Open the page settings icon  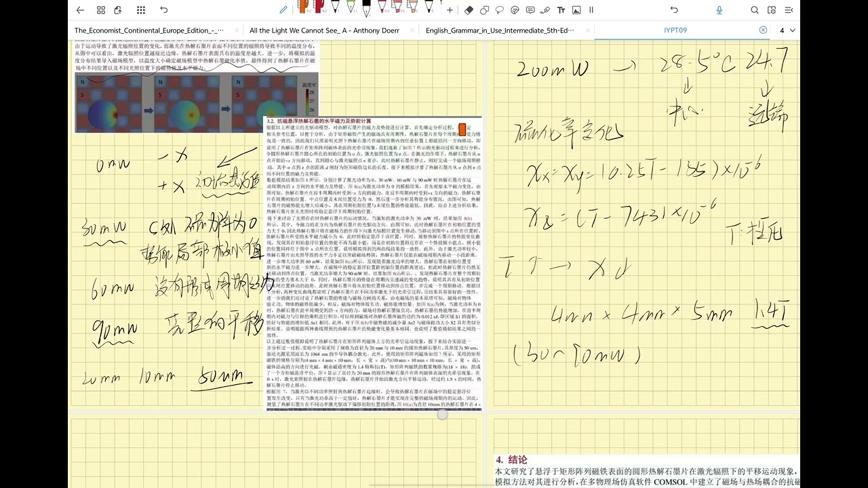[772, 10]
